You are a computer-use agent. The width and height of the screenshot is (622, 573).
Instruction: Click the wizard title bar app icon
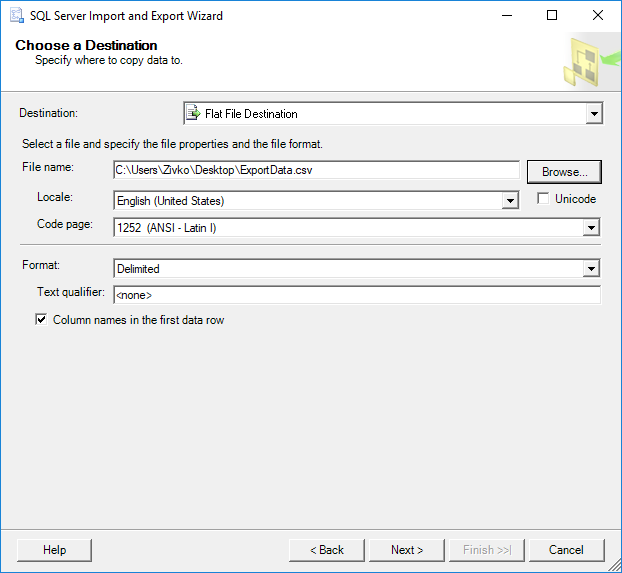(x=17, y=15)
